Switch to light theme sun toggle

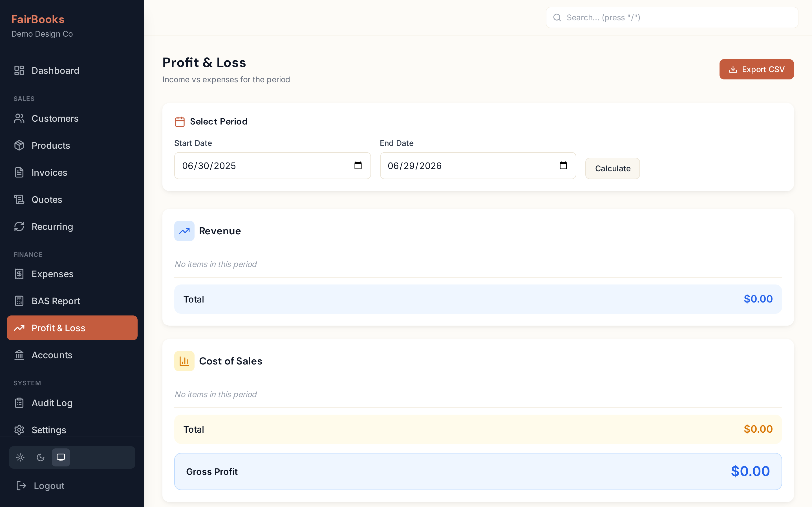(x=21, y=457)
